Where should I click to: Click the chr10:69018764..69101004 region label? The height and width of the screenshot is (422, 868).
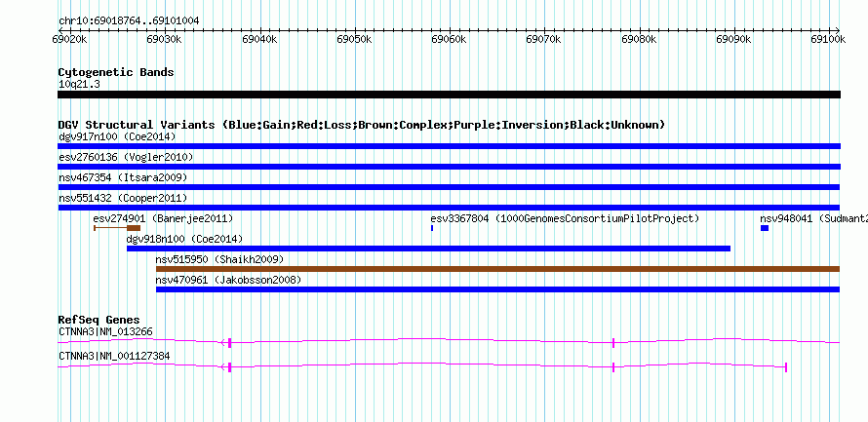(129, 21)
